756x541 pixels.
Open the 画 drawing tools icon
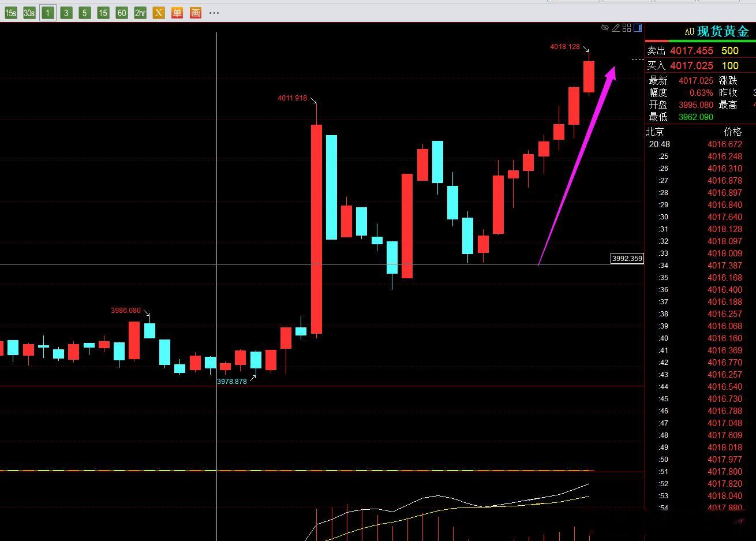coord(196,13)
